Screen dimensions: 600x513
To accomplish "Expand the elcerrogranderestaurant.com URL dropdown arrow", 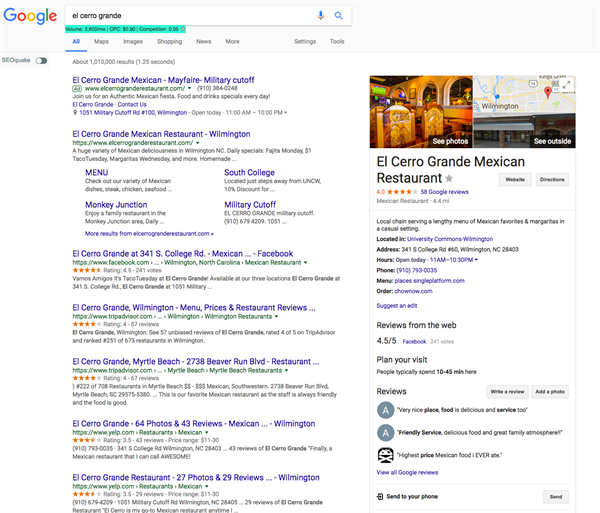I will (197, 143).
